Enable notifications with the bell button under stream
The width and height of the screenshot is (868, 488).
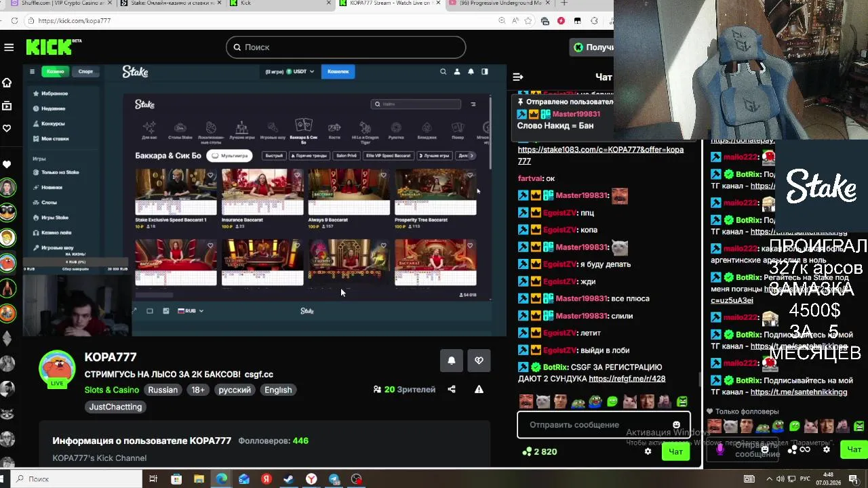pyautogui.click(x=452, y=361)
